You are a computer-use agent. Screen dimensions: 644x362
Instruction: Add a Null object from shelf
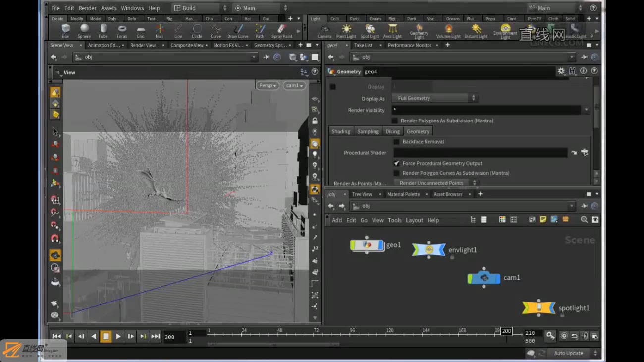(159, 31)
